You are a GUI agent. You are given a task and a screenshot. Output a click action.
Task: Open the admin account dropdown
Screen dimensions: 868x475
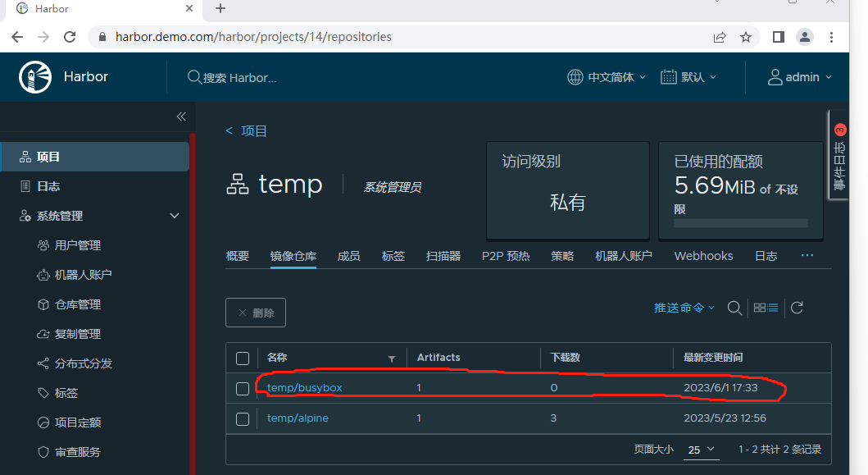pyautogui.click(x=799, y=77)
